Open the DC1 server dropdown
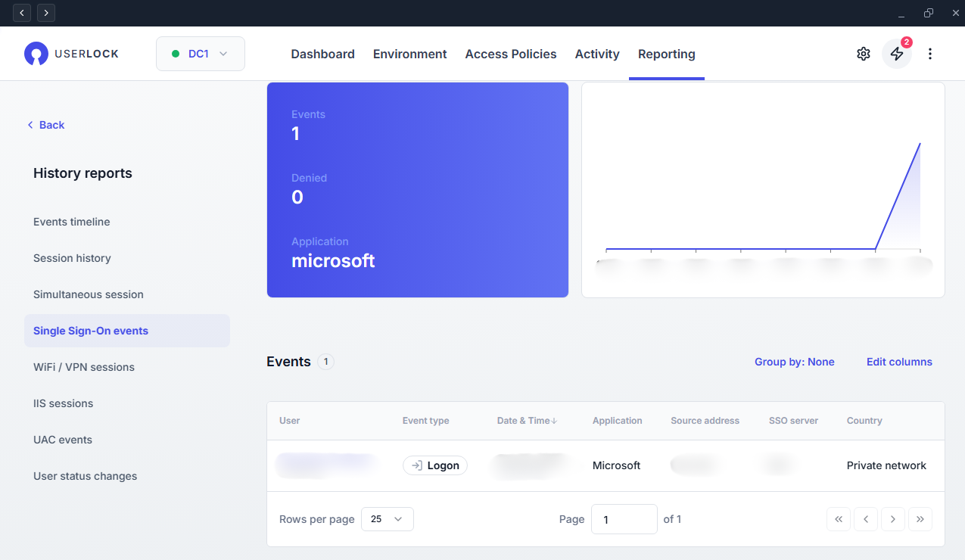Screen dimensions: 965x560 pos(201,54)
